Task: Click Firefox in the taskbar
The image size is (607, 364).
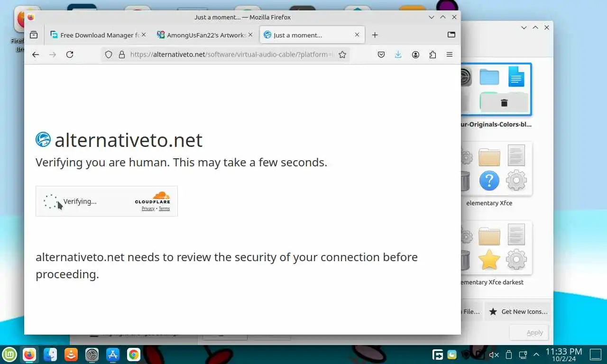Action: coord(29,354)
